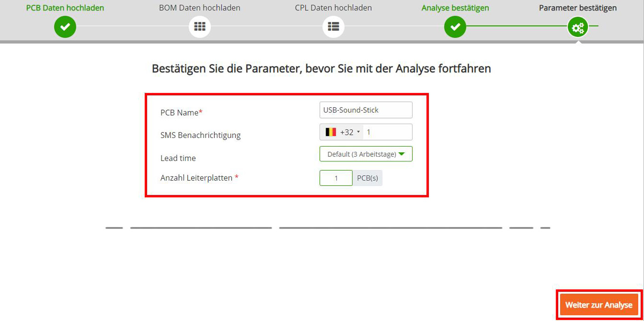The image size is (644, 321).
Task: Click the Lead time label text
Action: [x=178, y=158]
